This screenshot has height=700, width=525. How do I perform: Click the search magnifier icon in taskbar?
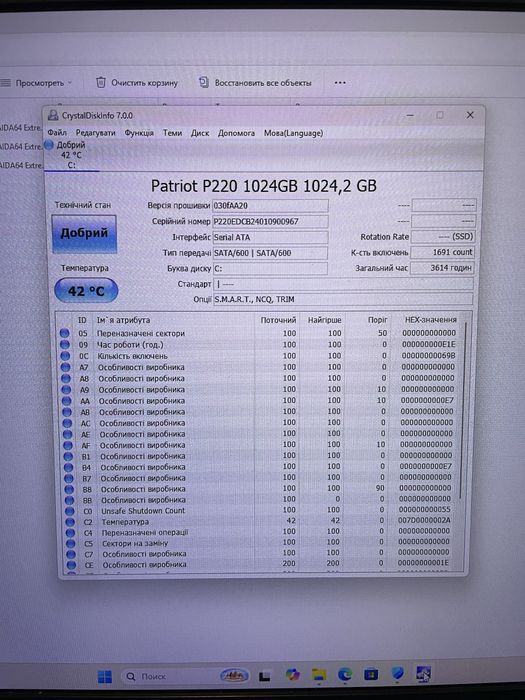pyautogui.click(x=131, y=677)
